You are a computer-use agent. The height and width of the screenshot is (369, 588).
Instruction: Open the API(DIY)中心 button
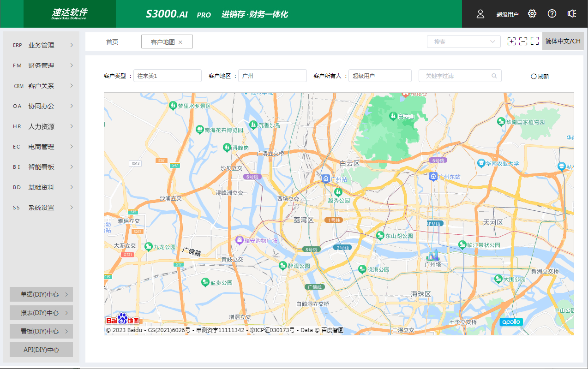click(x=42, y=350)
